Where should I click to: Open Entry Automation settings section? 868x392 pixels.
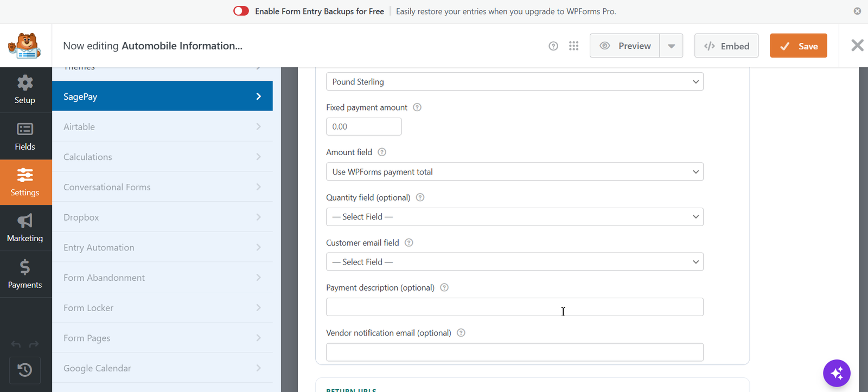[162, 247]
